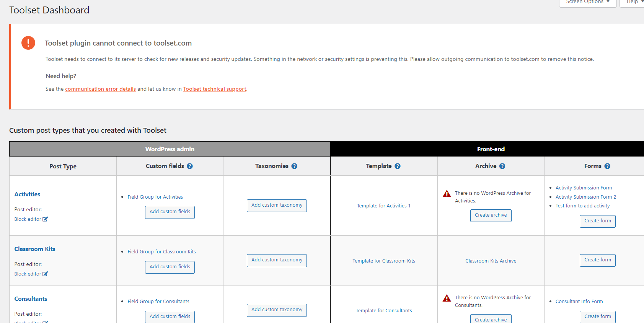Open the Toolset technical support link
644x323 pixels.
[215, 89]
